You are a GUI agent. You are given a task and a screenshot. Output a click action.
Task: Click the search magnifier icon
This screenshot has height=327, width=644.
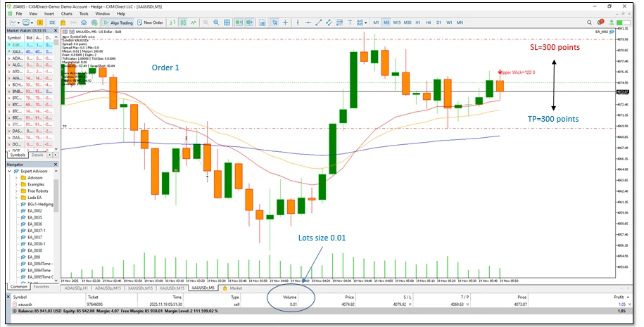[589, 23]
